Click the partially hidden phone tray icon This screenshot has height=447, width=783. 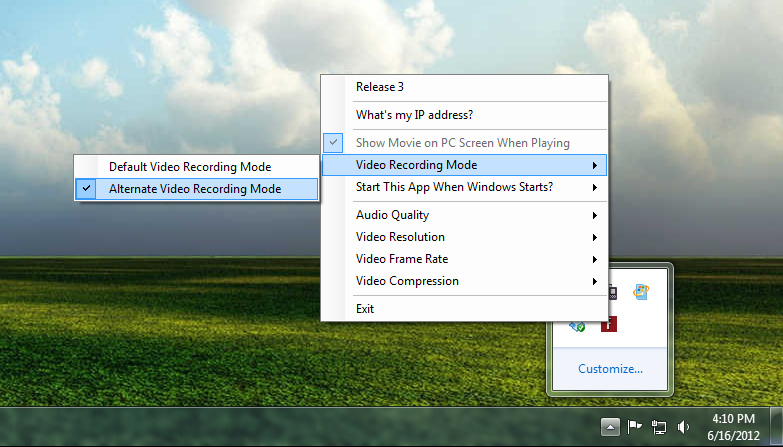(612, 293)
